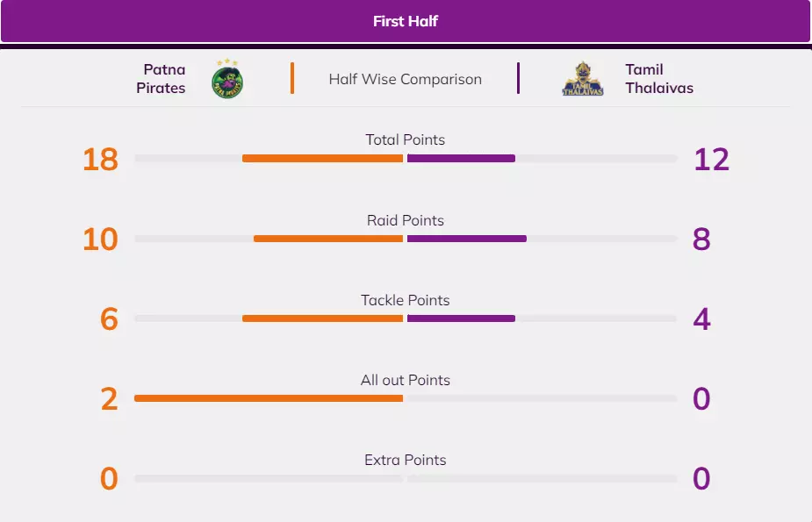The width and height of the screenshot is (812, 522).
Task: Click the Patna Pirates team logo
Action: point(227,79)
